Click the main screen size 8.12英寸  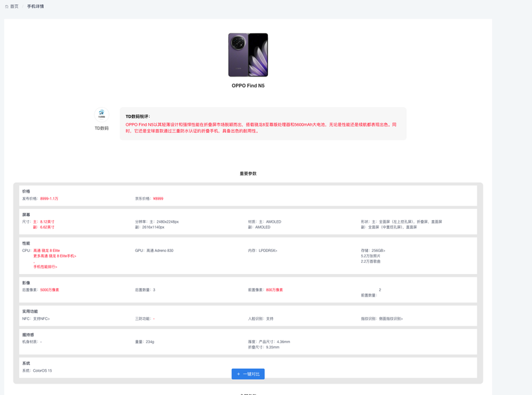pyautogui.click(x=47, y=221)
